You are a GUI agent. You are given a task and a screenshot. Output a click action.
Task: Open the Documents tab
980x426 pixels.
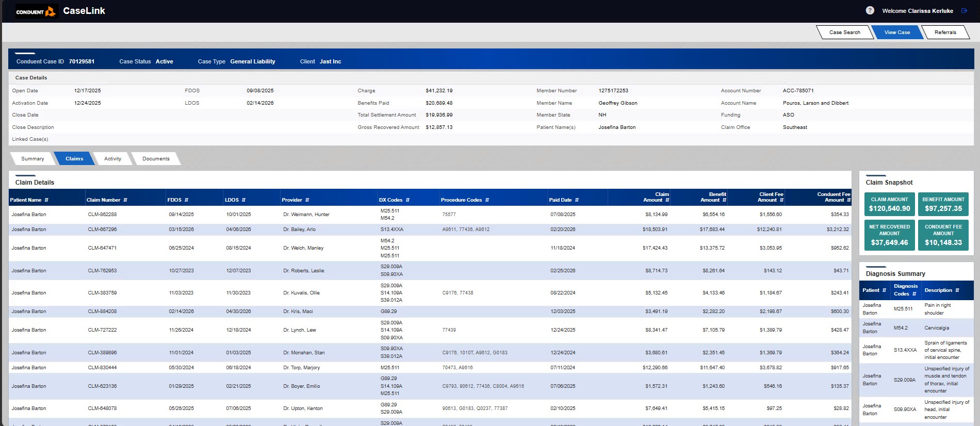(x=156, y=159)
